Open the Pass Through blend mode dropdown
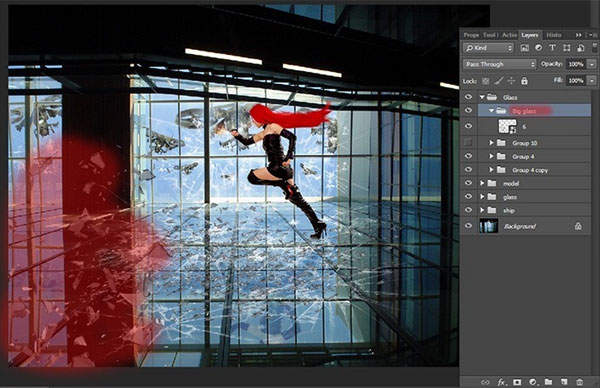600x388 pixels. [500, 64]
